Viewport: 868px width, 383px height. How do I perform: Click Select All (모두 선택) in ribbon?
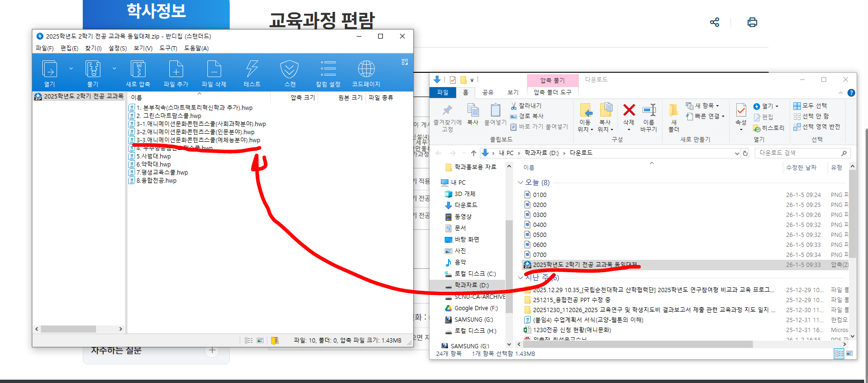pos(814,106)
